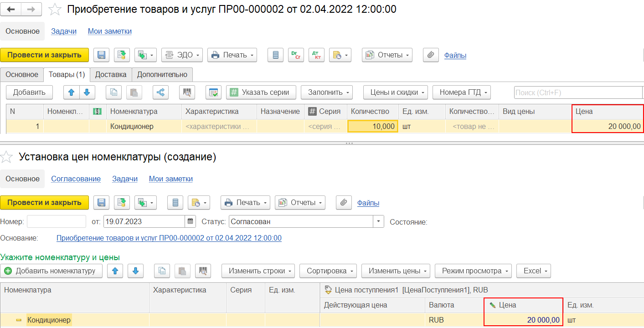644x328 pixels.
Task: Move row up in price setting table
Action: pos(115,271)
